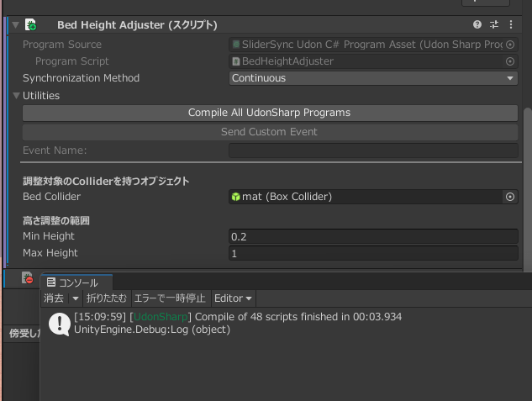Open object picker for Program Script
Image resolution: width=532 pixels, height=401 pixels.
pyautogui.click(x=510, y=61)
